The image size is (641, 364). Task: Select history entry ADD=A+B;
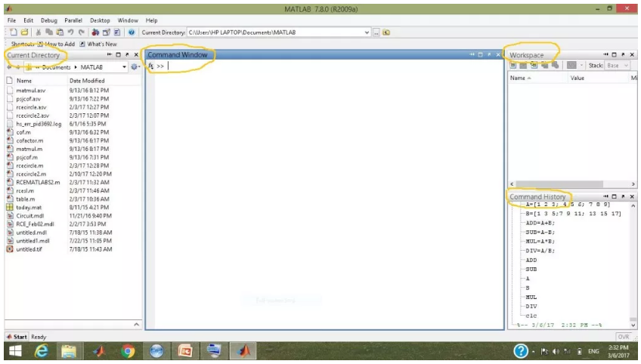(x=540, y=223)
